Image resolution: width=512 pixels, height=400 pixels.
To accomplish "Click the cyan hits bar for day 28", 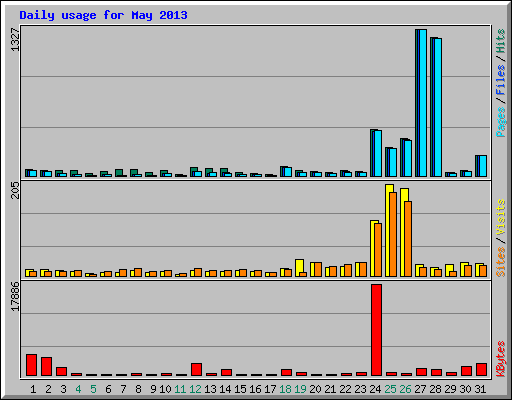I will point(438,107).
